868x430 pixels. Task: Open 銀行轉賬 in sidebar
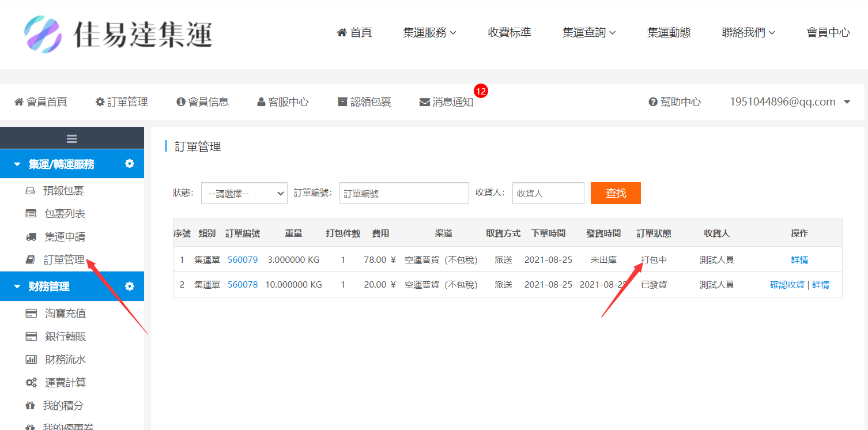tap(66, 337)
